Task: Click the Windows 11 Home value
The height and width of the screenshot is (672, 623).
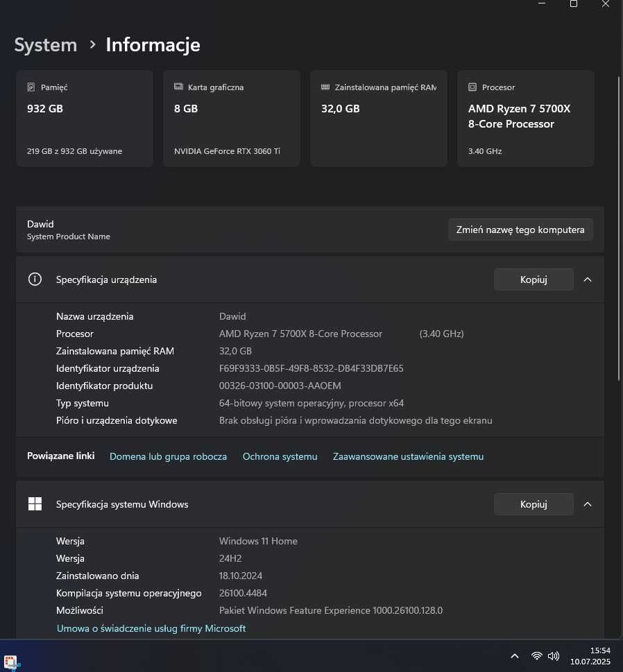Action: 258,541
